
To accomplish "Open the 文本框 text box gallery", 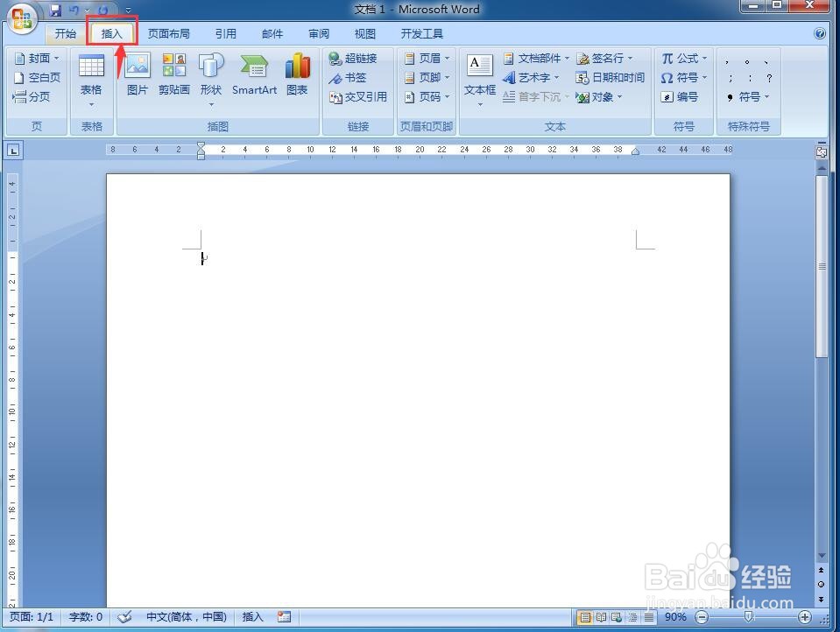I will [x=479, y=81].
